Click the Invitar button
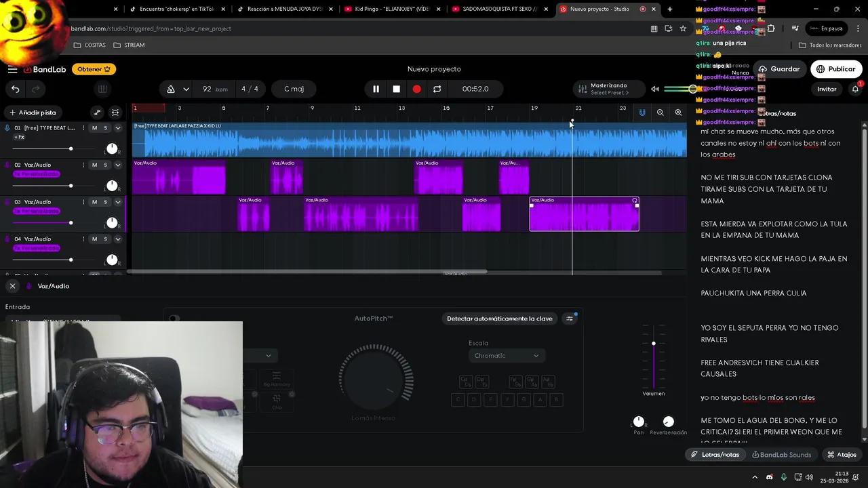Image resolution: width=868 pixels, height=488 pixels. pos(827,89)
